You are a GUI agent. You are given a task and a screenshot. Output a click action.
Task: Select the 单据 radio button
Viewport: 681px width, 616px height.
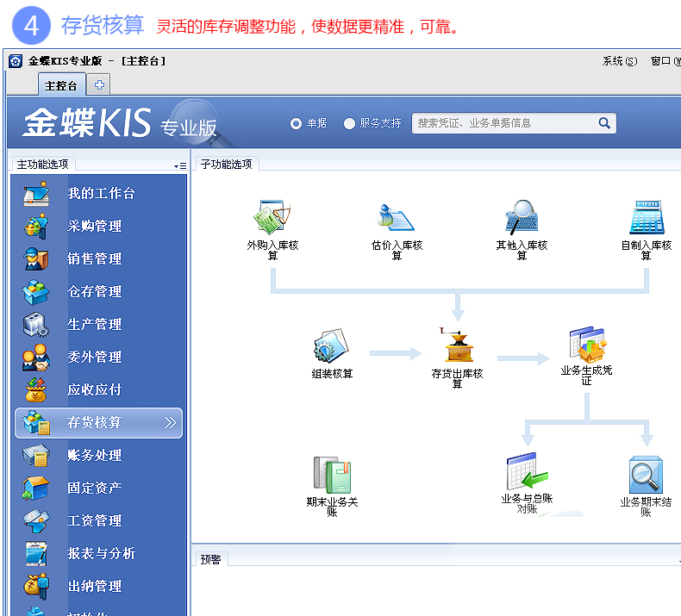coord(297,124)
